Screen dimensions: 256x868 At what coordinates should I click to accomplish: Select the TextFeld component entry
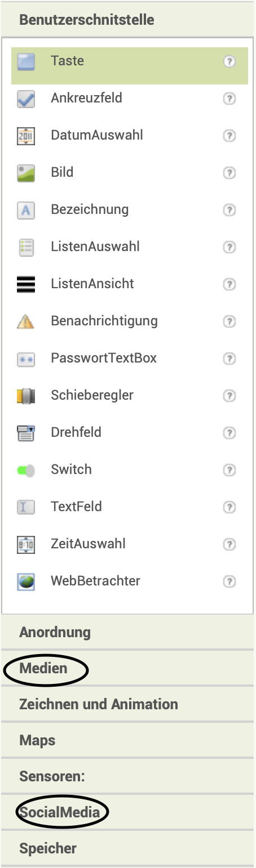coord(130,507)
